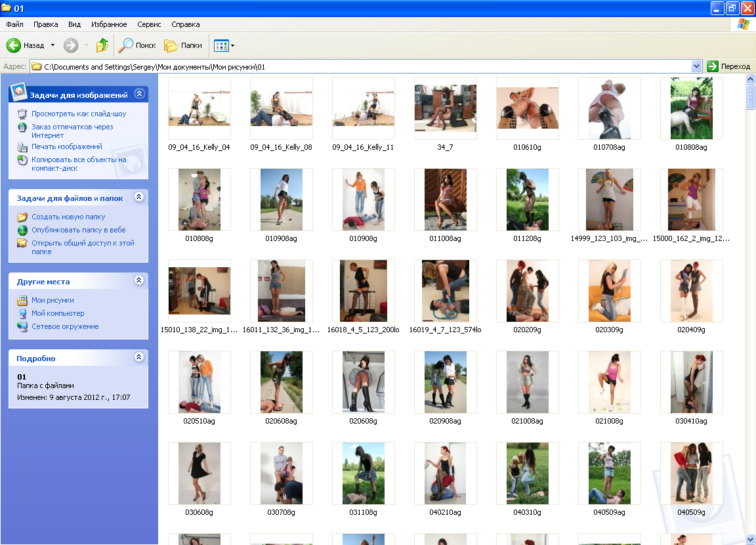This screenshot has height=545, width=756.
Task: Click file name 030608g
Action: click(x=199, y=512)
